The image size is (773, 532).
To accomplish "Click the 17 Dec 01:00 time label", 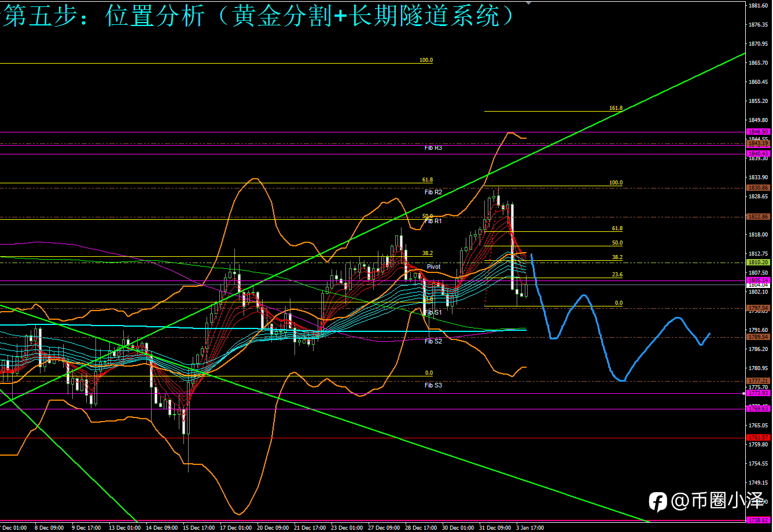I will point(235,528).
